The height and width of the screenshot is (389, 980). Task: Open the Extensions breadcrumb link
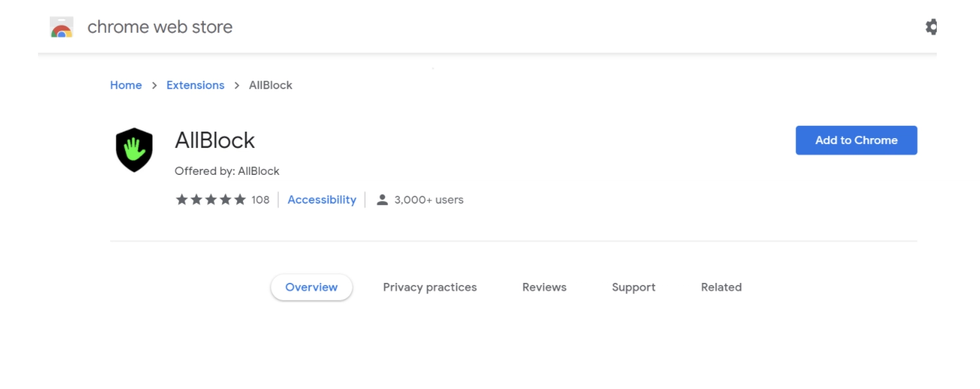[x=195, y=85]
